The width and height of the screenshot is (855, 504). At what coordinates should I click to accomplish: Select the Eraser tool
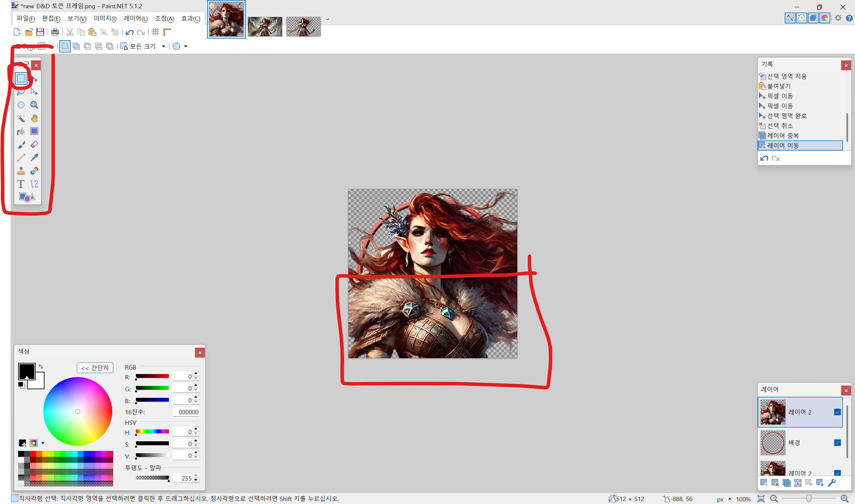[x=34, y=145]
